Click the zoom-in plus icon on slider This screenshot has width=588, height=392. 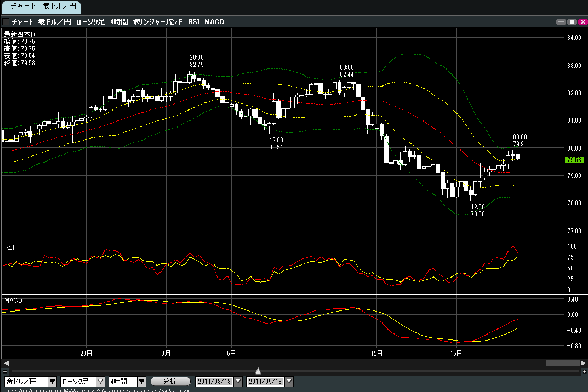point(584,372)
